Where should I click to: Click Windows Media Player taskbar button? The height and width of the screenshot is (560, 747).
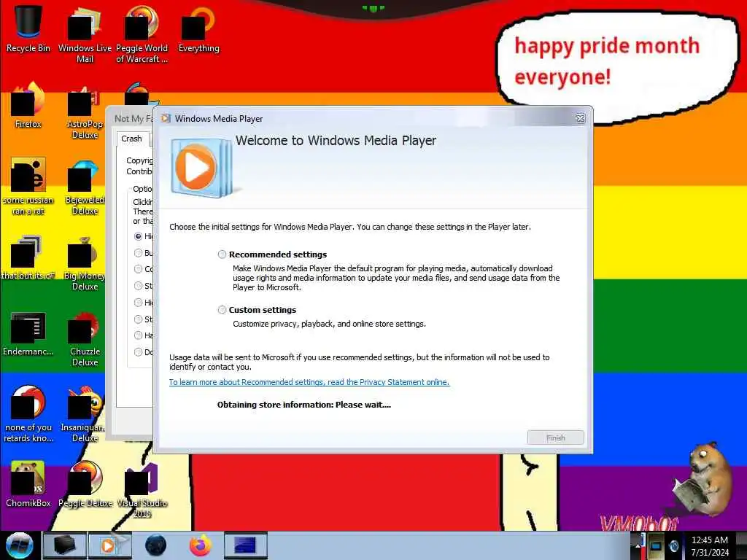109,545
